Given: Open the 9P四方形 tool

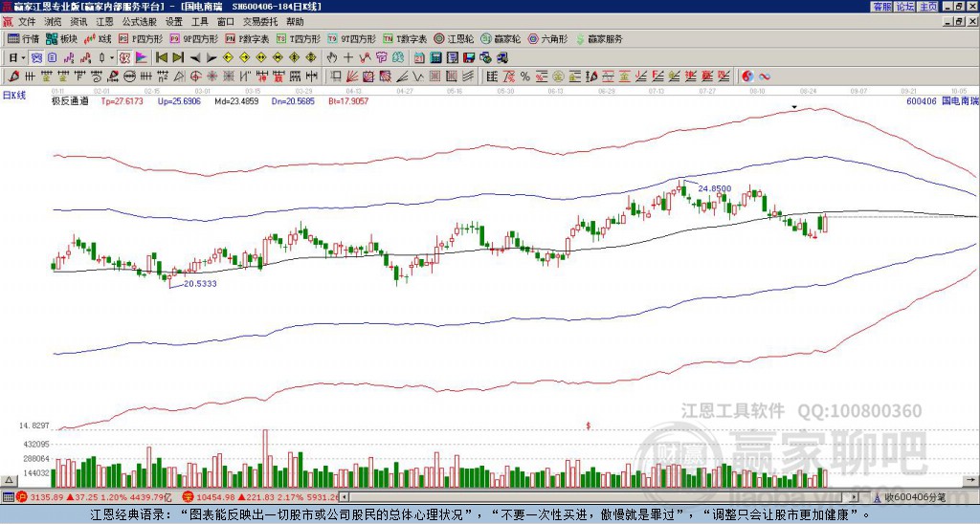Looking at the screenshot, I should coord(194,38).
